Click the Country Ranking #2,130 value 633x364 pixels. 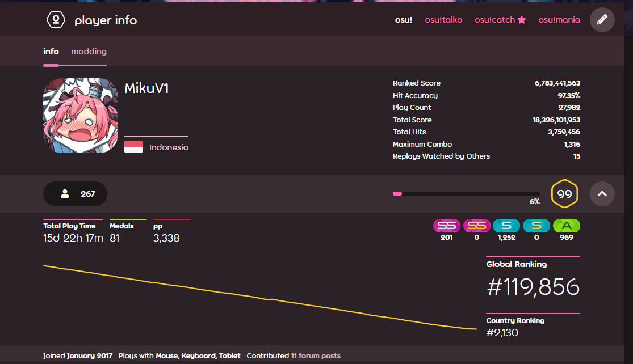click(502, 333)
